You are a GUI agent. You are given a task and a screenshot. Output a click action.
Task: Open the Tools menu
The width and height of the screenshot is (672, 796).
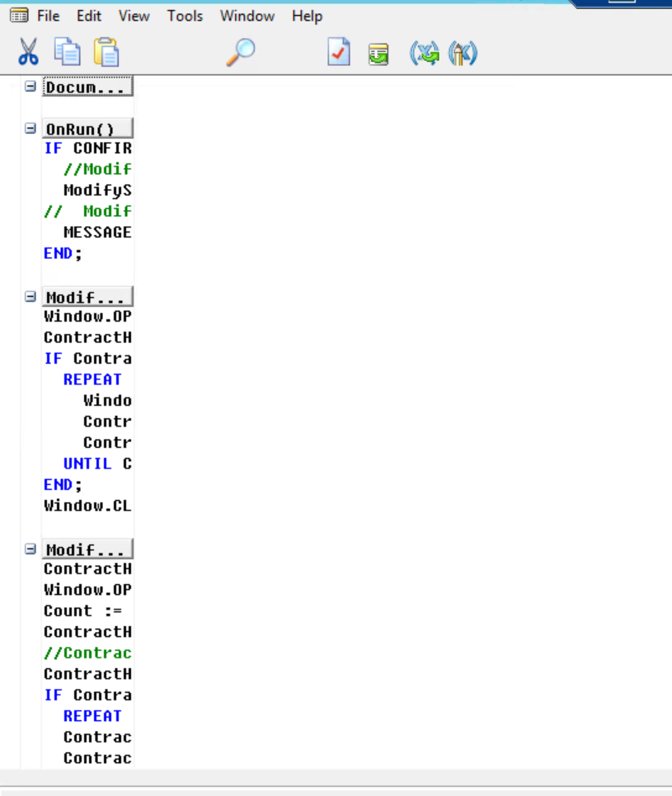[185, 16]
